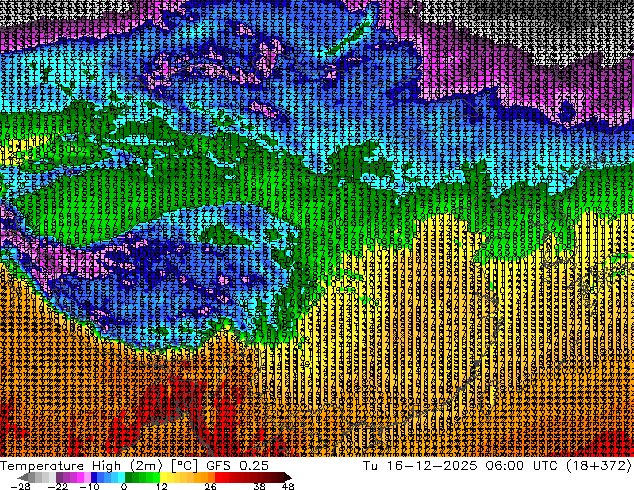634x490 pixels.
Task: Click the '-22' legend value
Action: point(58,486)
